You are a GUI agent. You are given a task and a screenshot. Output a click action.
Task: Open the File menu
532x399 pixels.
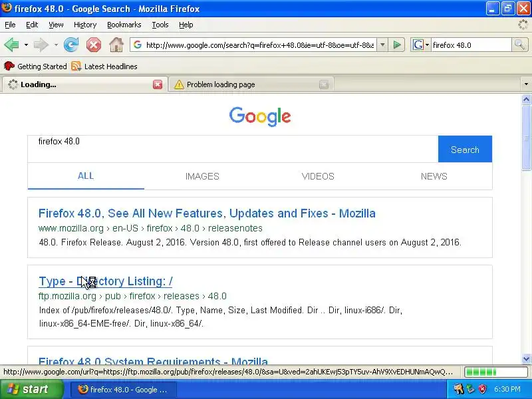pos(10,25)
